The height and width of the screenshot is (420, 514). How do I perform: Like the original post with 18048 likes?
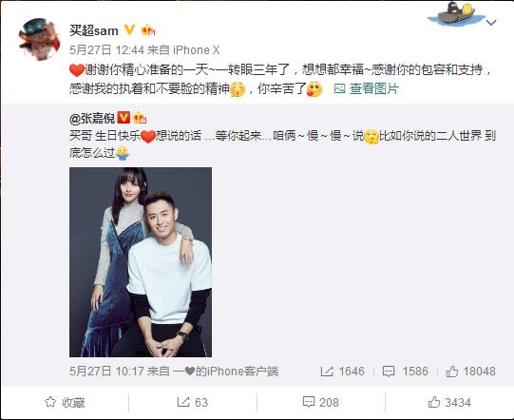(470, 372)
